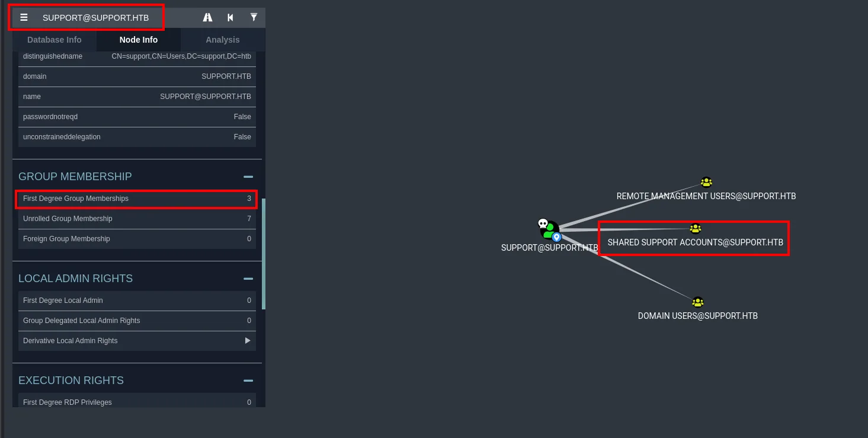
Task: Click the pathfinding road icon
Action: tap(207, 18)
